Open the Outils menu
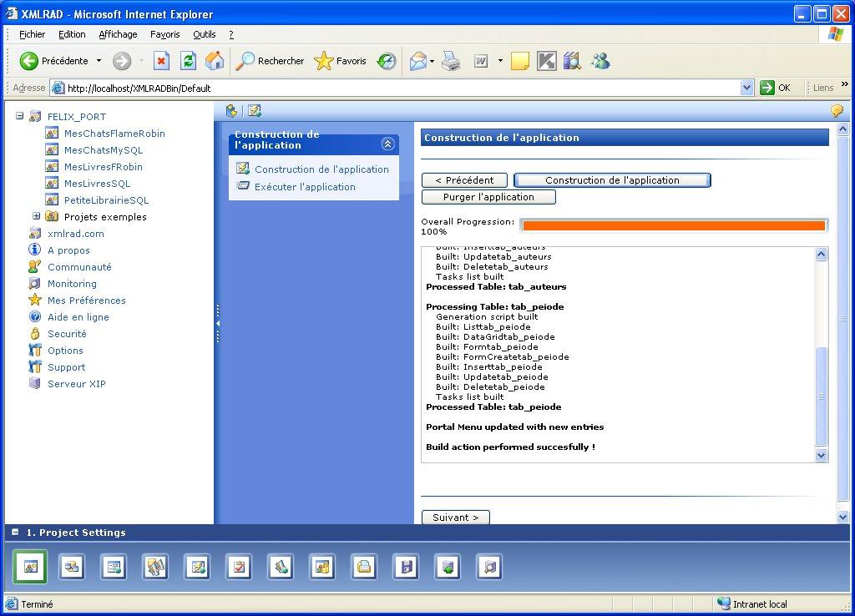Screen dimensions: 855x616 pyautogui.click(x=204, y=34)
